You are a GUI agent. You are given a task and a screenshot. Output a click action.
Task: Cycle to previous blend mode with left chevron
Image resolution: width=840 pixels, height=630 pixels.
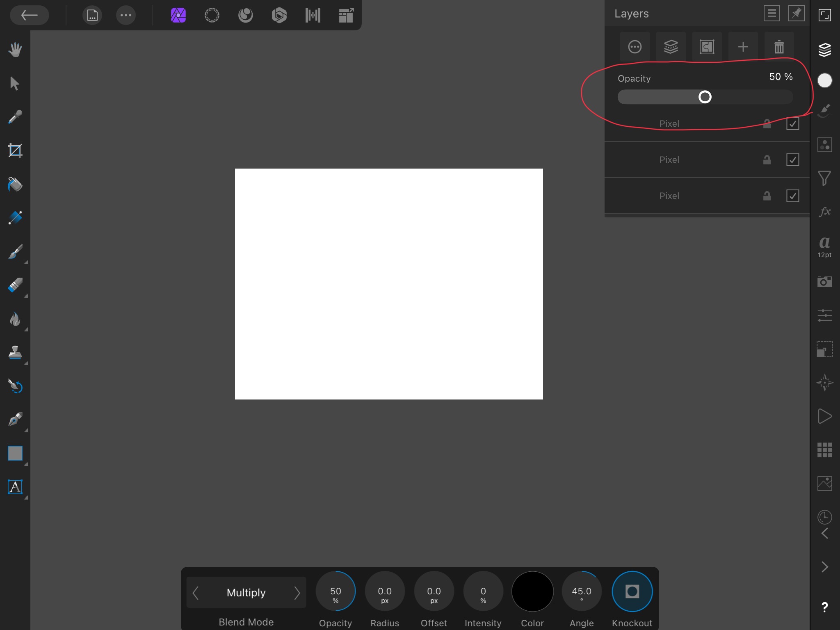196,592
